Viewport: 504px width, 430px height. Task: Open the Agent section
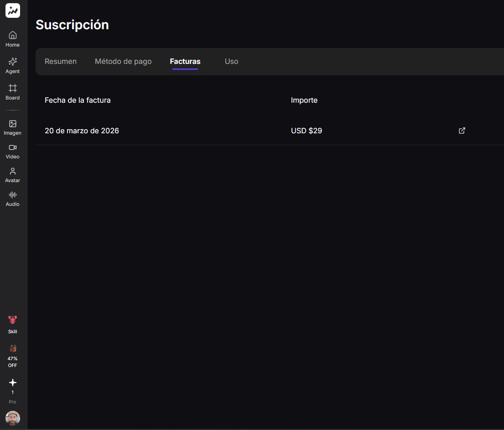pos(12,65)
